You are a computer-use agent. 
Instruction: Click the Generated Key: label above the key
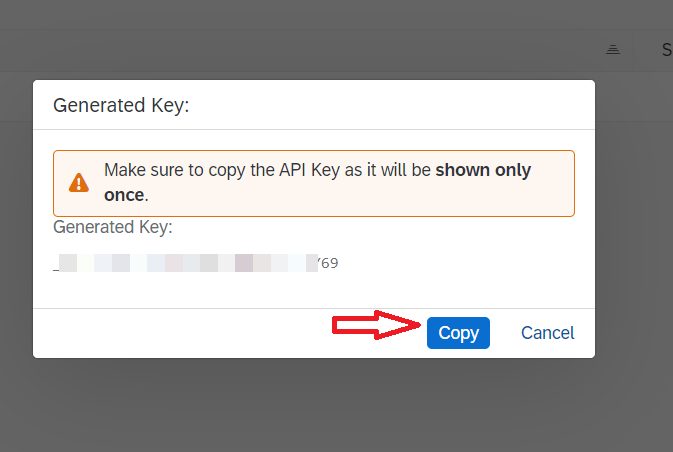(x=112, y=227)
